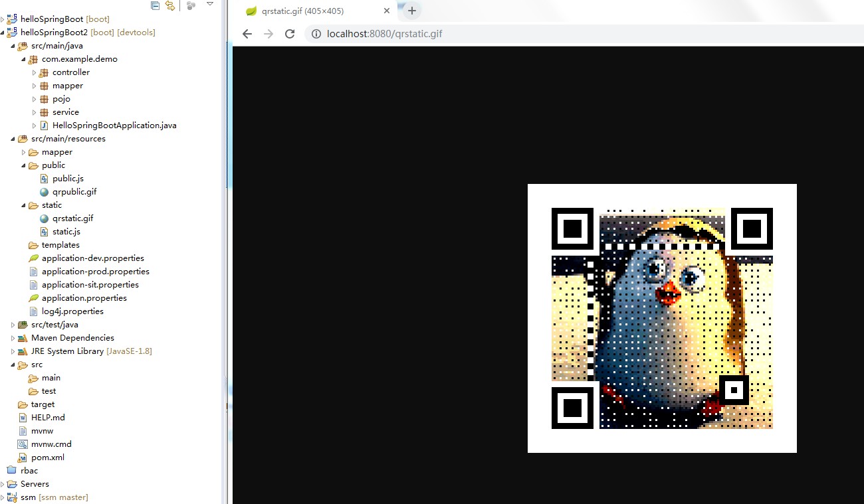Select application-sit.properties file
864x504 pixels.
pos(90,285)
